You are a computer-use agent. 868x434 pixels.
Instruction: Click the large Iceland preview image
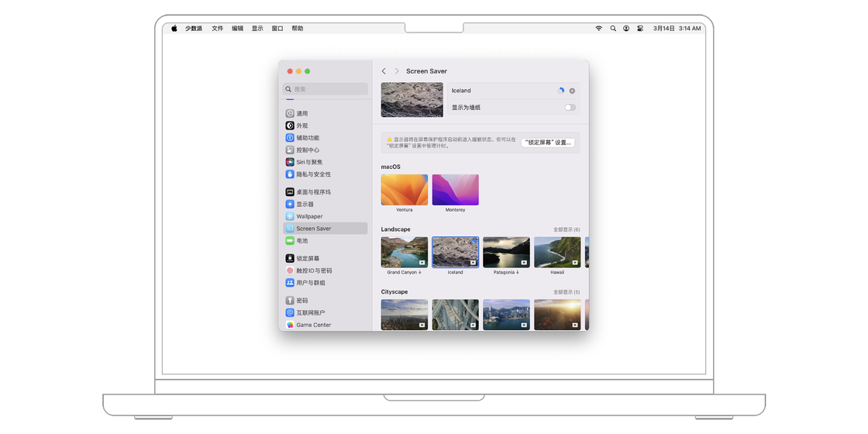pyautogui.click(x=412, y=100)
